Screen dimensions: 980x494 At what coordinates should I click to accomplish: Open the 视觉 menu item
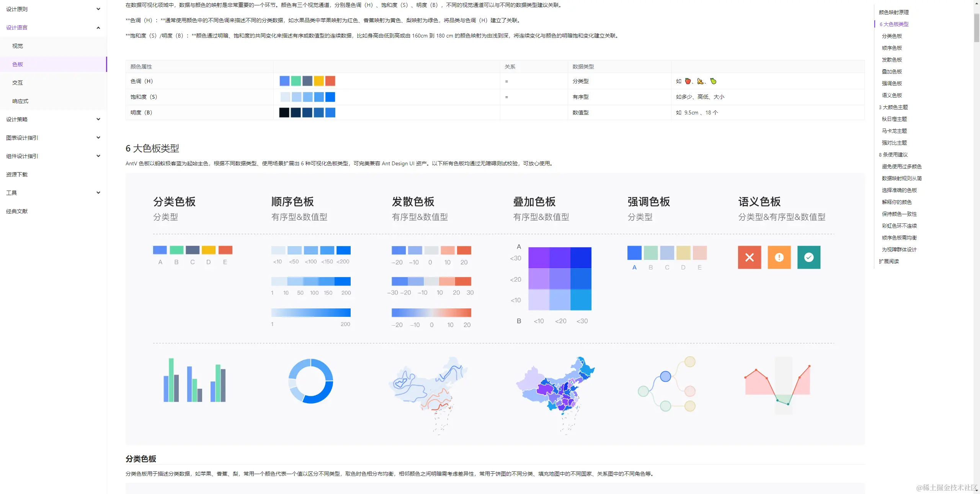[x=18, y=46]
